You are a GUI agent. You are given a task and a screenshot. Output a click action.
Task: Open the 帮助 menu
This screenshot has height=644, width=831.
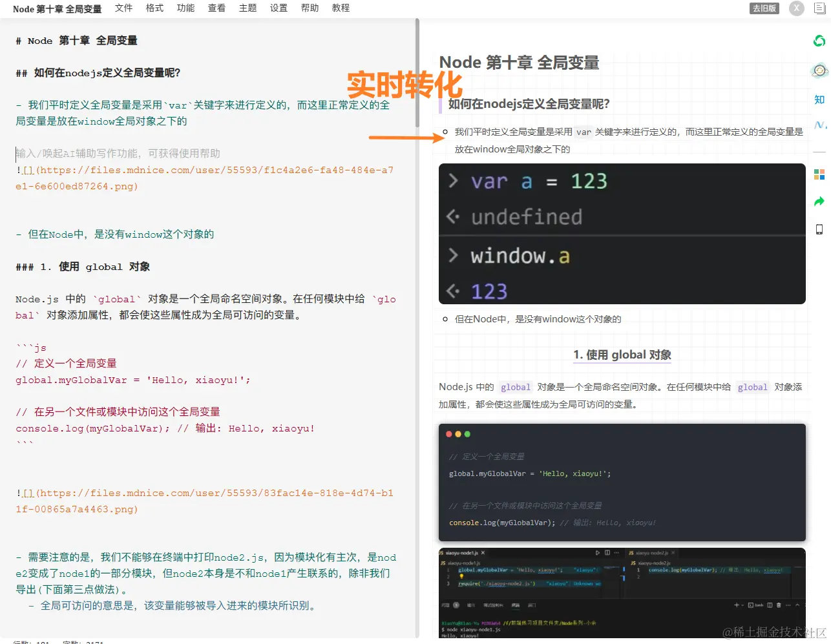[x=310, y=8]
